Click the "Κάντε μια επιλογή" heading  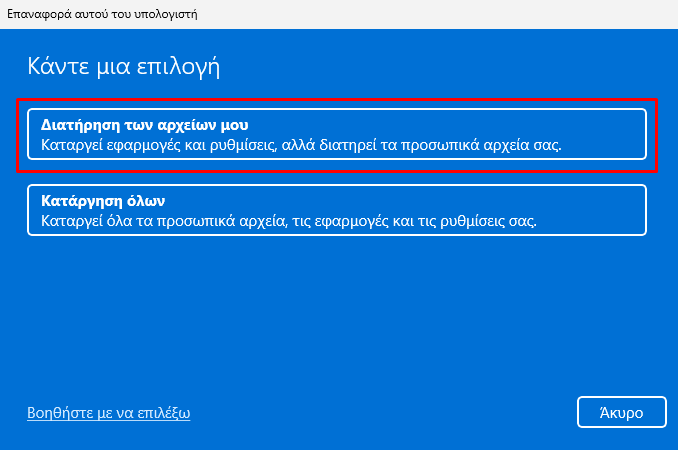point(124,67)
